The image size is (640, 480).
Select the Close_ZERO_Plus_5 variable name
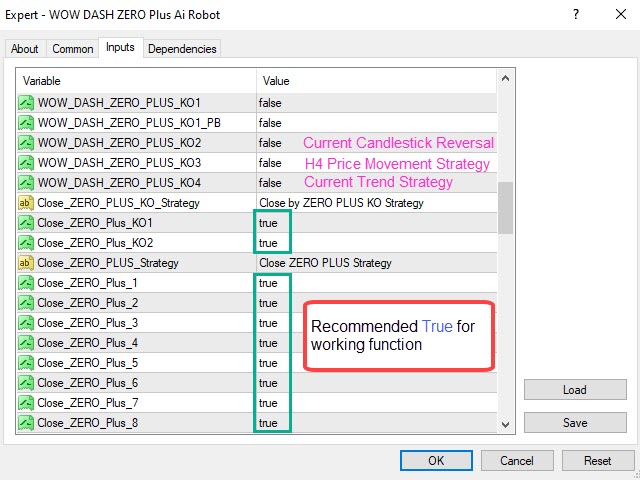(x=87, y=363)
